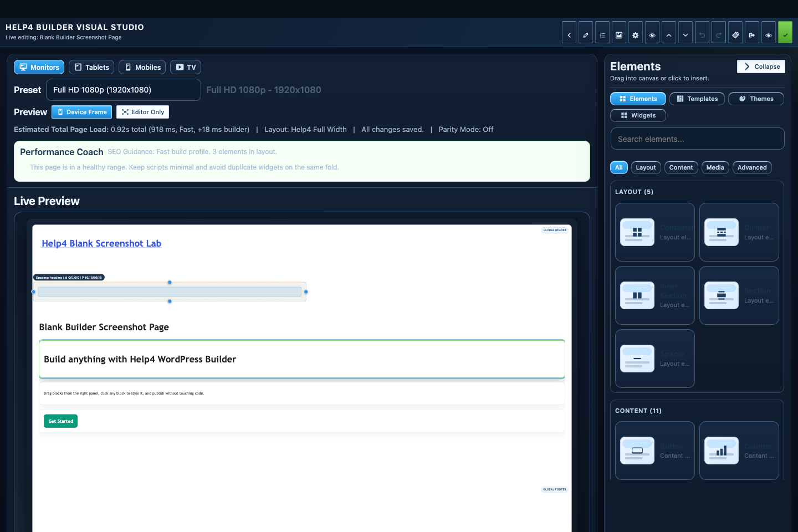Open the Themes tab
Viewport: 798px width, 532px height.
(x=756, y=99)
